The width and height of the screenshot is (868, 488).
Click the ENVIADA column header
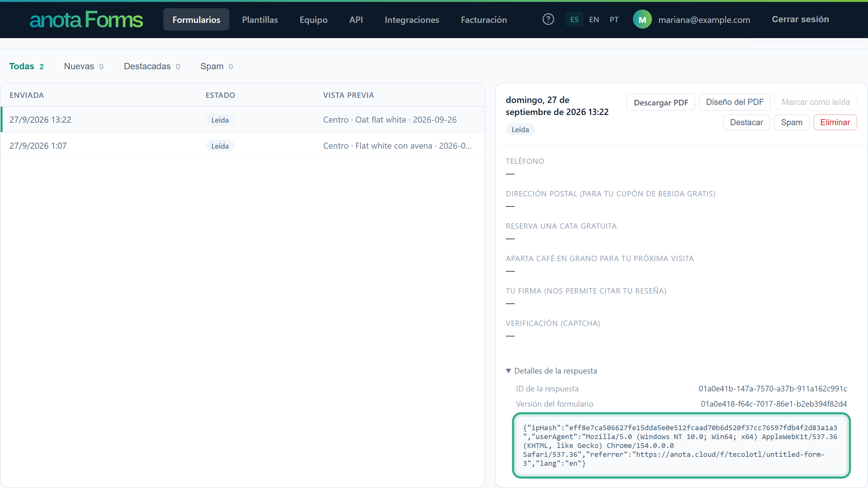[x=27, y=95]
